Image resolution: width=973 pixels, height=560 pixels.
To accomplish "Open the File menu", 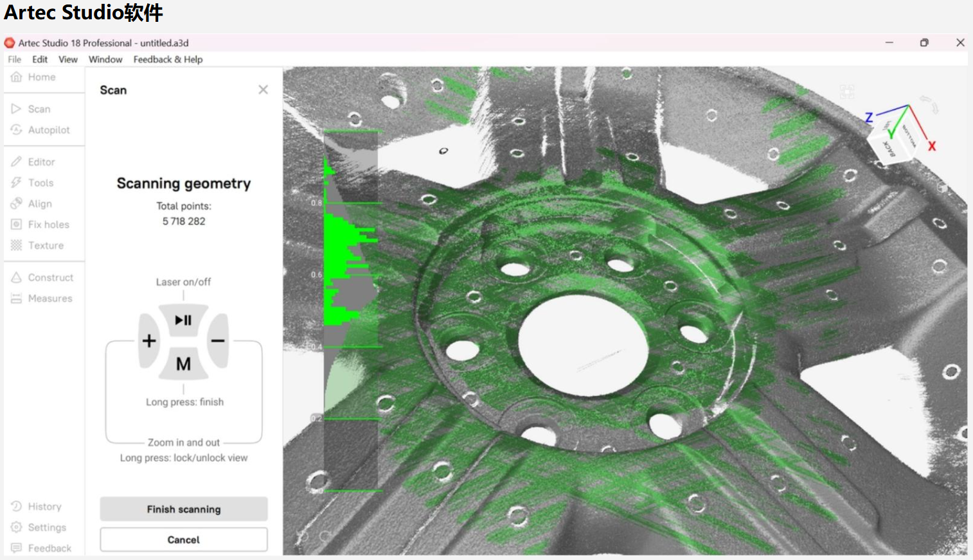I will pyautogui.click(x=14, y=60).
